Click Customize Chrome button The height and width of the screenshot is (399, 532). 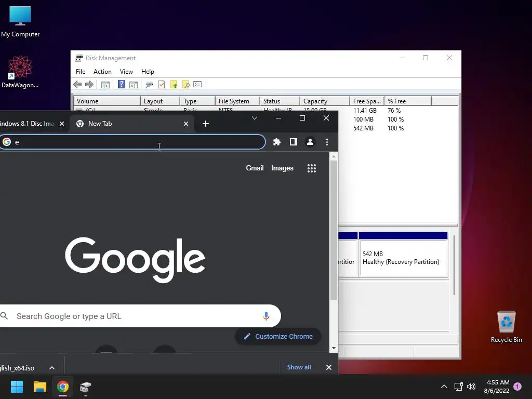(278, 336)
